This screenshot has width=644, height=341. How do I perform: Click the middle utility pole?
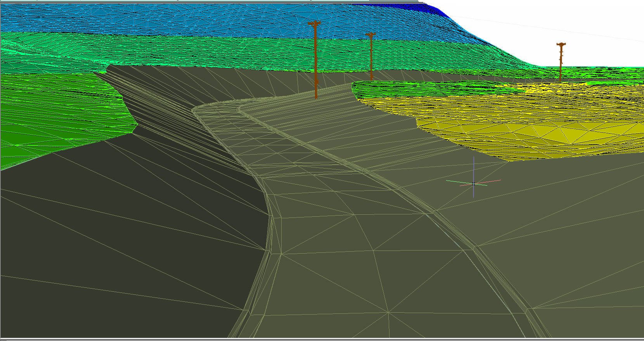pyautogui.click(x=371, y=58)
